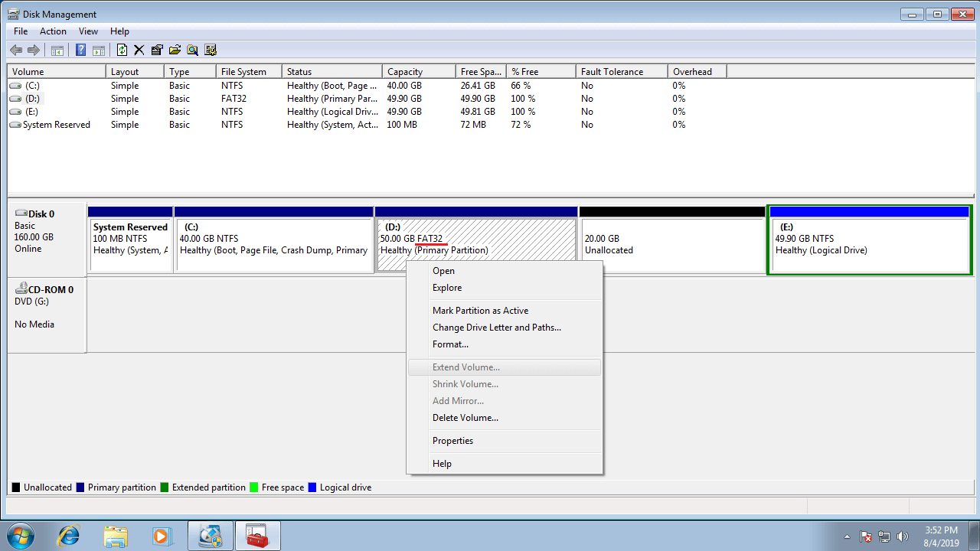980x551 pixels.
Task: Select the System Reserved volume row
Action: (x=56, y=125)
